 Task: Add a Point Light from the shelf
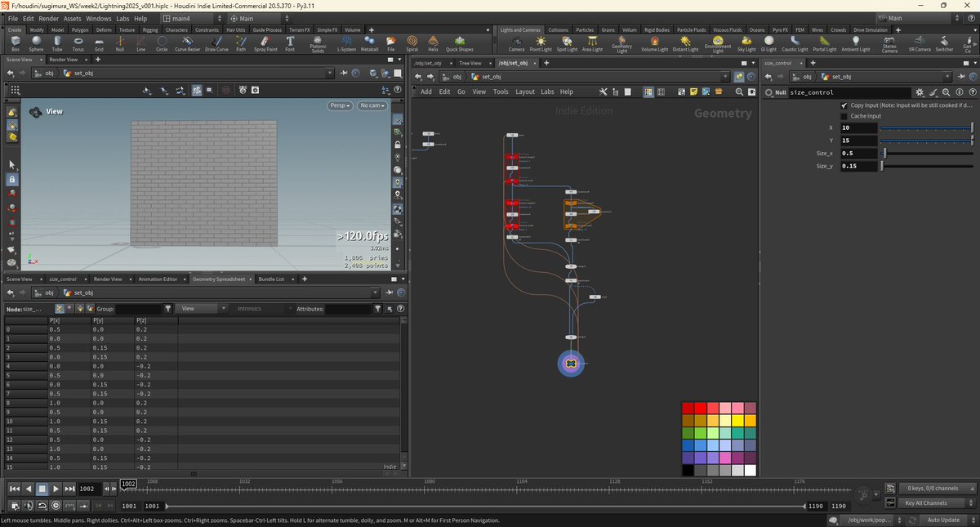(541, 43)
